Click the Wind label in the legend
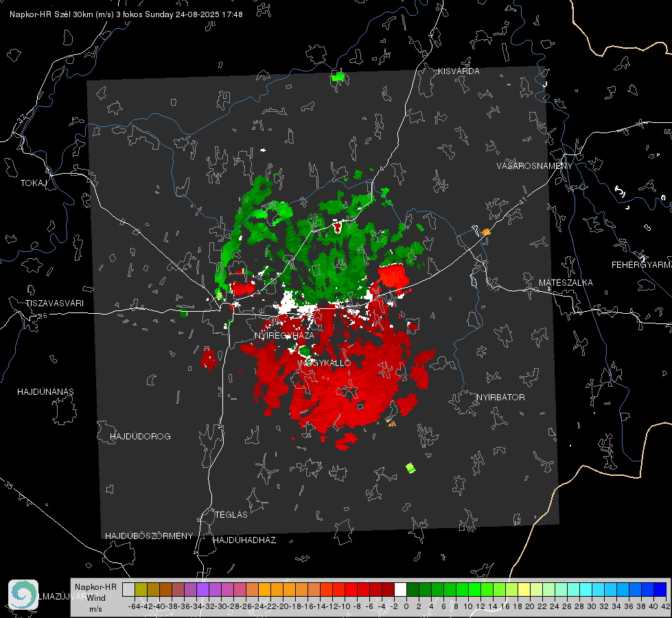672x618 pixels. pos(96,598)
